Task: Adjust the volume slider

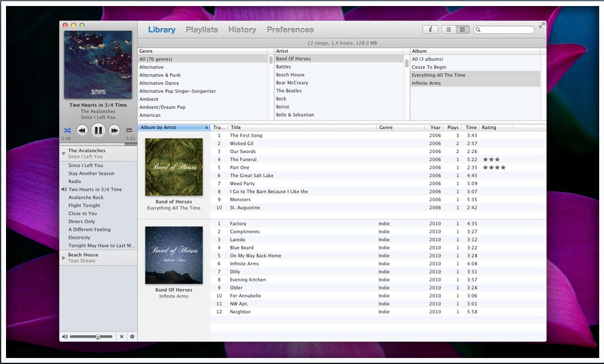Action: coord(91,337)
